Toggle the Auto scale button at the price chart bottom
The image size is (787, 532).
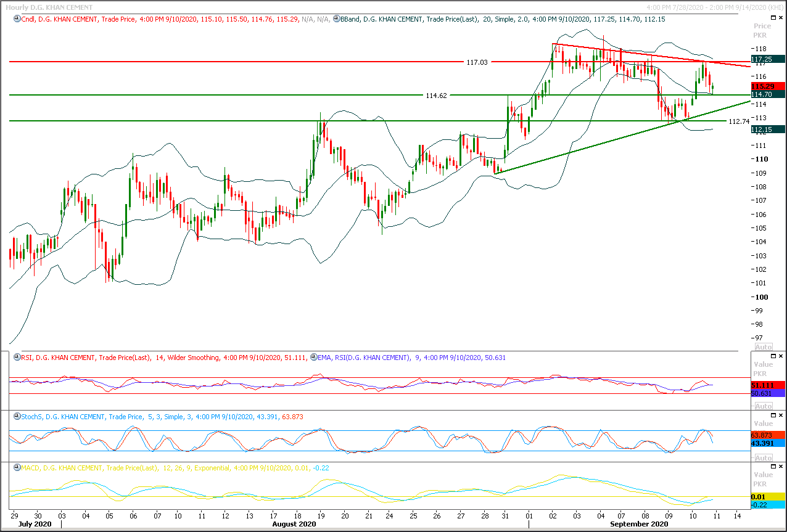coord(764,348)
